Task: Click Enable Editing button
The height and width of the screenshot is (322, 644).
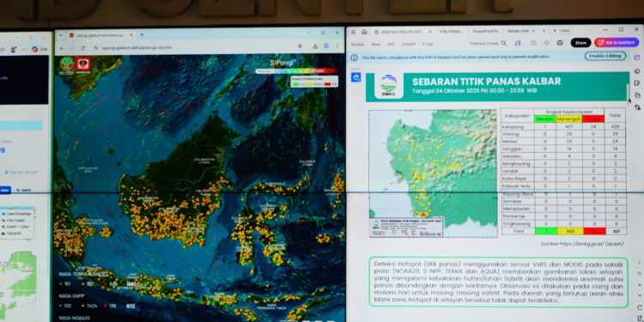Action: coord(605,56)
